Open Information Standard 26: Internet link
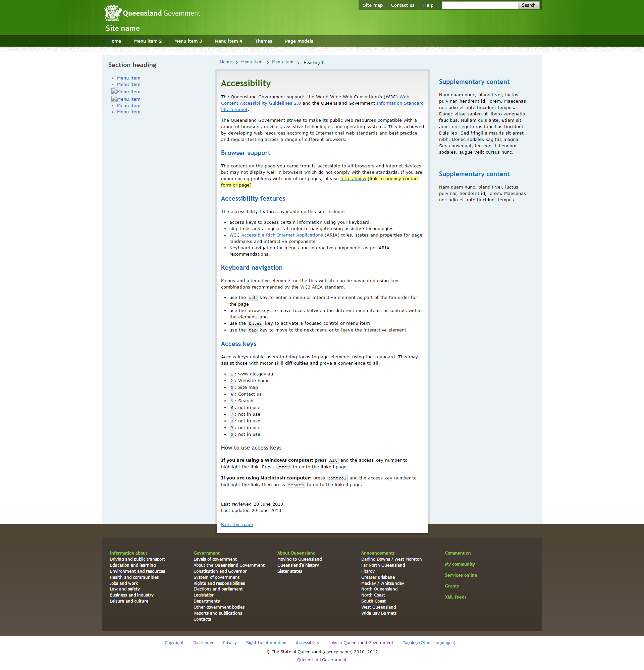 [x=399, y=103]
